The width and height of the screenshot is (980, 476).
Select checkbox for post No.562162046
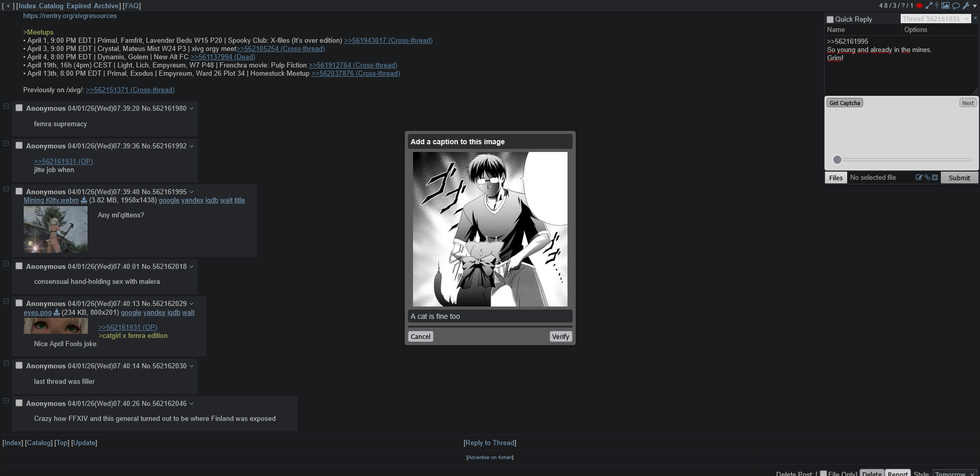[x=19, y=403]
